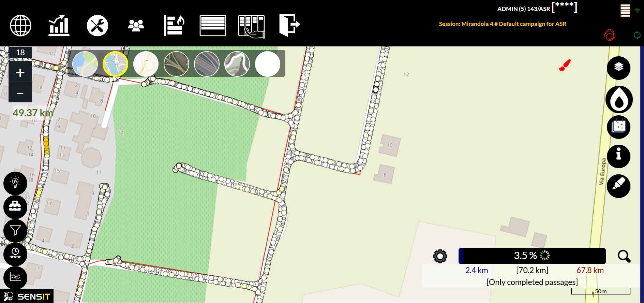The width and height of the screenshot is (644, 303).
Task: Zoom in with the plus button
Action: [20, 72]
